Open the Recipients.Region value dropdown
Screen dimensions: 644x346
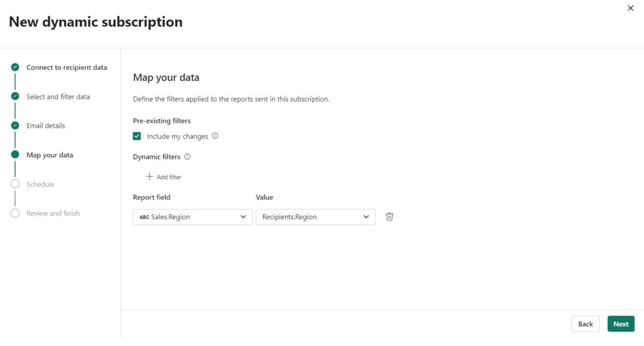(316, 217)
